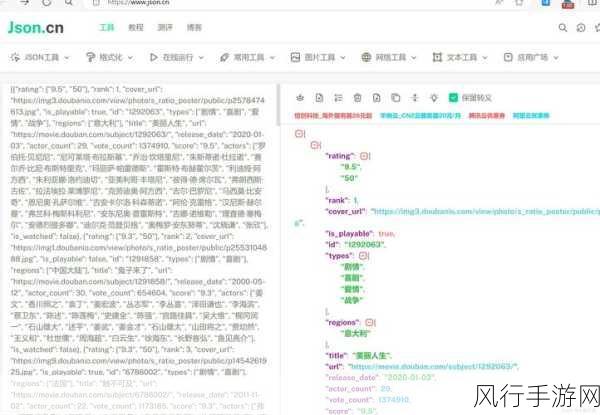600x415 pixels.
Task: Open the 网络工具 dropdown menu
Action: point(389,57)
